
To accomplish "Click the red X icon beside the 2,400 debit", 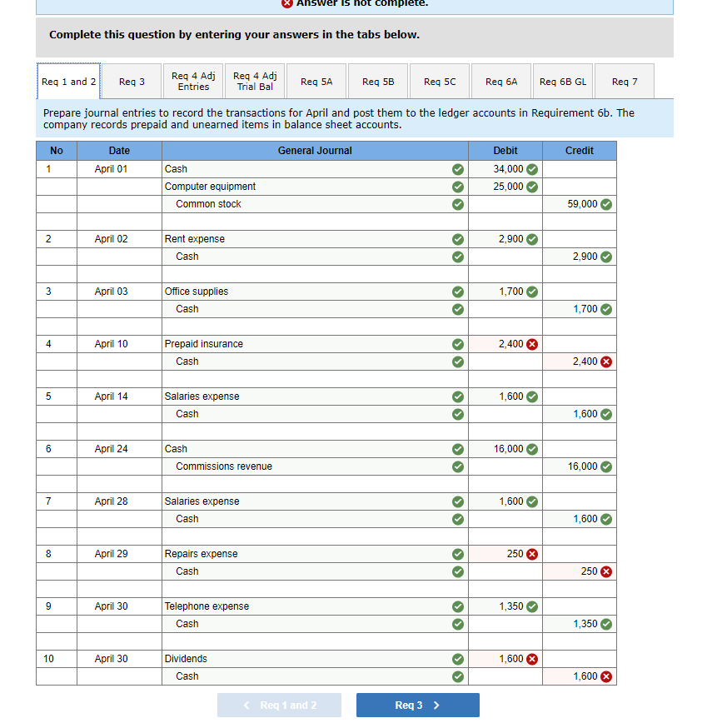I will coord(532,344).
